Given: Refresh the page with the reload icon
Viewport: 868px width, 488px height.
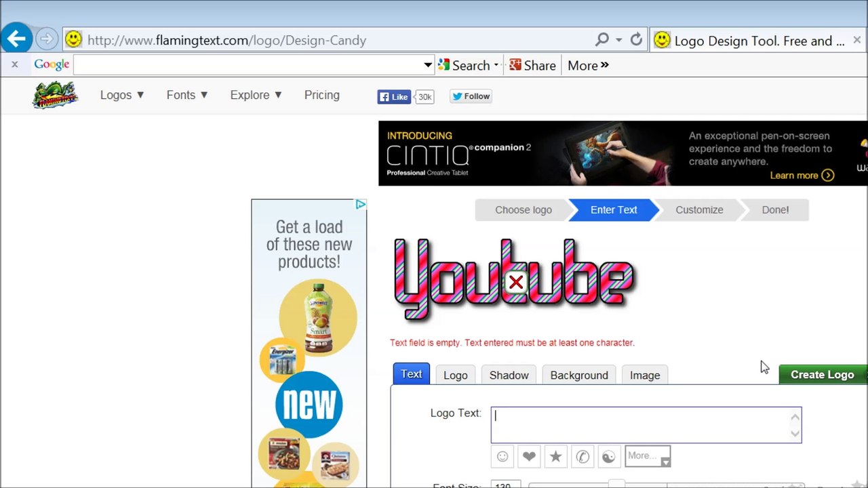Looking at the screenshot, I should click(636, 39).
